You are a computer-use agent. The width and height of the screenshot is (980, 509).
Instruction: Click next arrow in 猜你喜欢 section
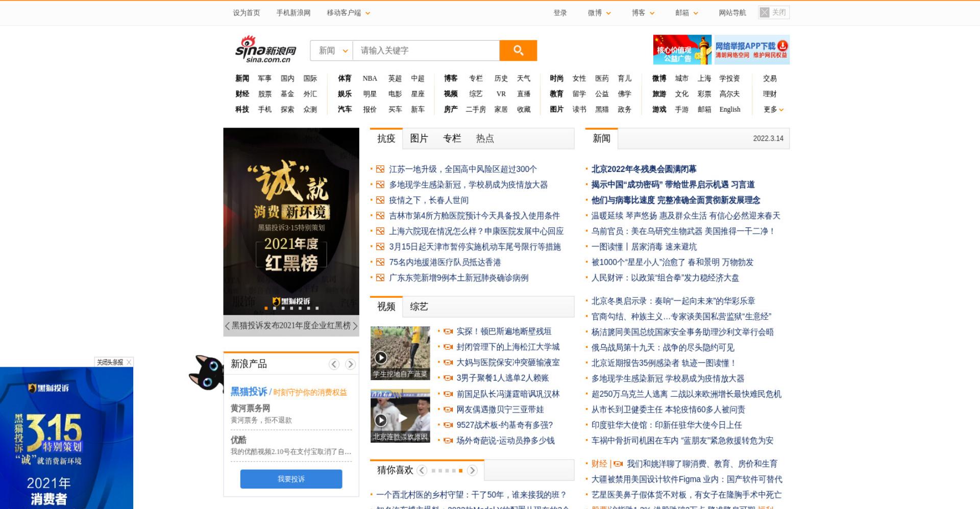click(472, 471)
